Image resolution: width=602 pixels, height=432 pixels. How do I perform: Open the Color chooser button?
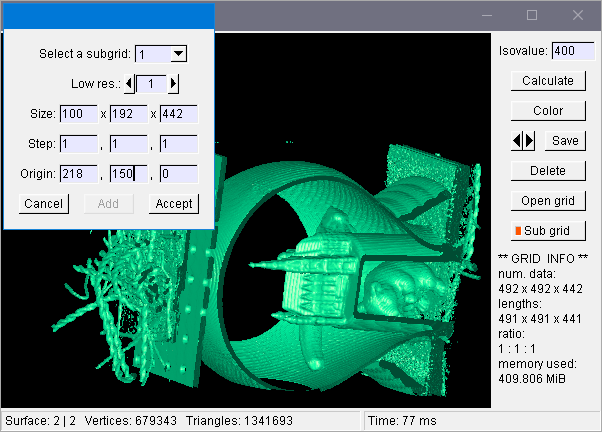pyautogui.click(x=547, y=111)
